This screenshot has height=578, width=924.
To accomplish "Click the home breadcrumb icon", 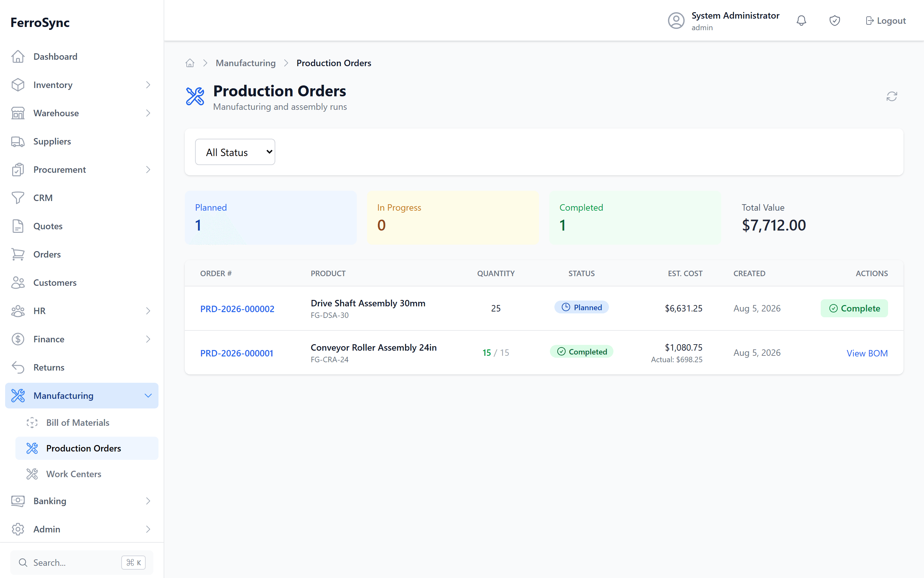I will point(190,63).
